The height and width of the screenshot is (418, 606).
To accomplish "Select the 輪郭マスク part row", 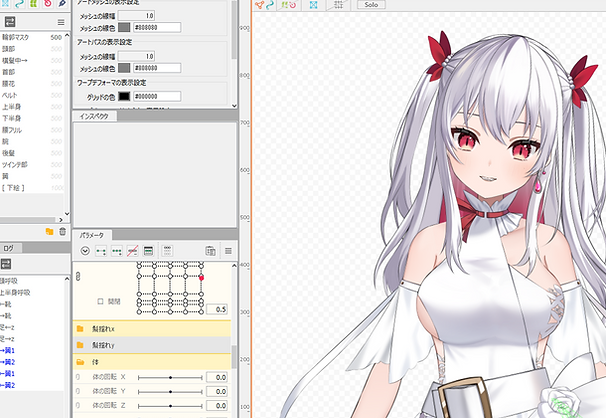I will [x=32, y=37].
